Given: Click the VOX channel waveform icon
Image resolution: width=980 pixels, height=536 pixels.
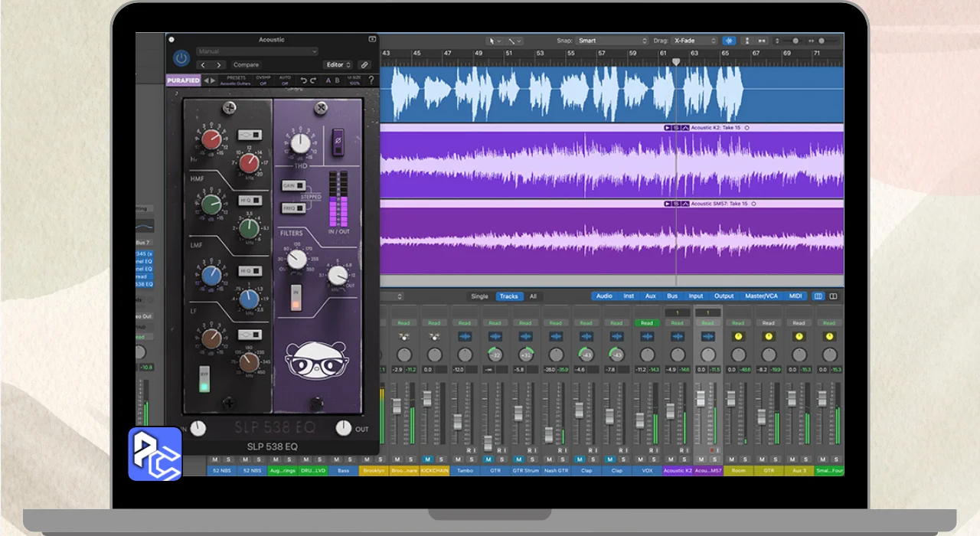Looking at the screenshot, I should [x=647, y=337].
